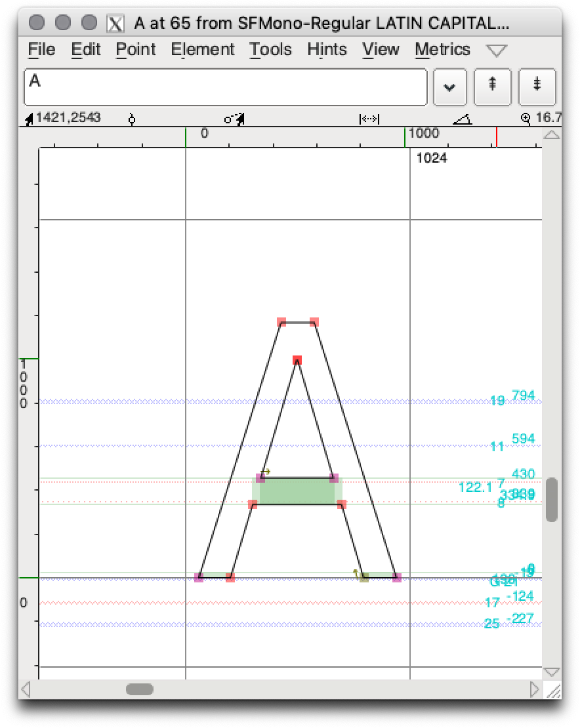The image size is (580, 728).
Task: Click the horizontal scrollbar thumb
Action: point(140,689)
